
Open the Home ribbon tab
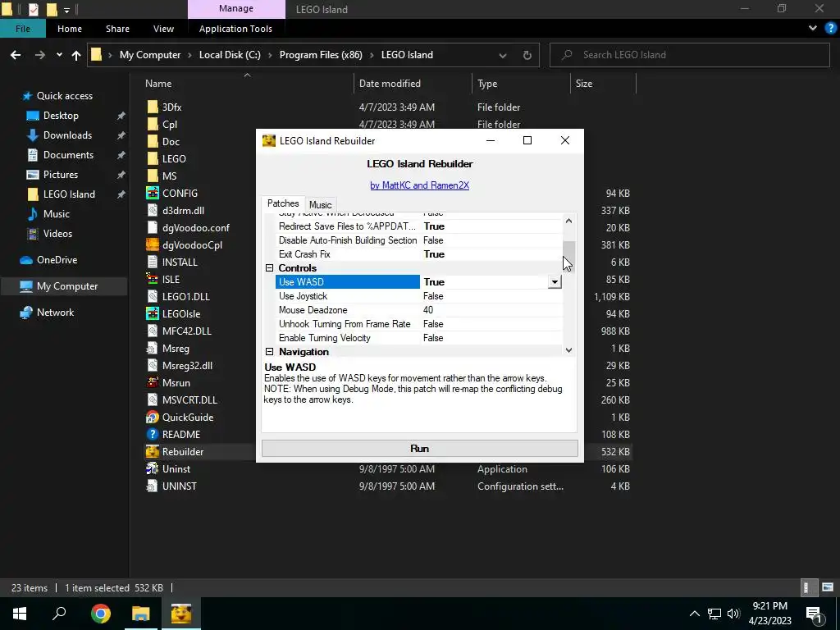click(x=70, y=29)
